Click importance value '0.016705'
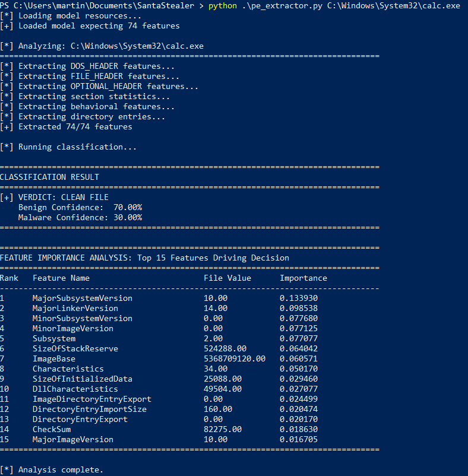This screenshot has height=476, width=468. pos(299,440)
